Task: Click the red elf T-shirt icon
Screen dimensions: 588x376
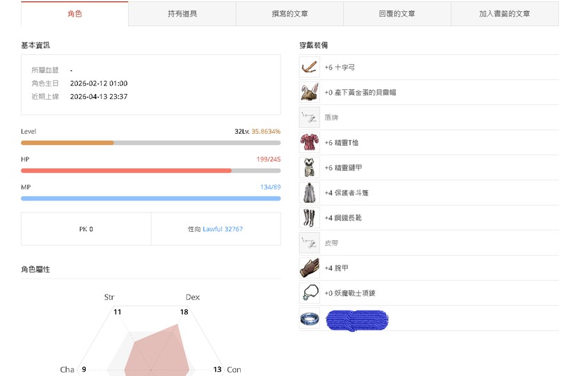Action: (x=310, y=143)
